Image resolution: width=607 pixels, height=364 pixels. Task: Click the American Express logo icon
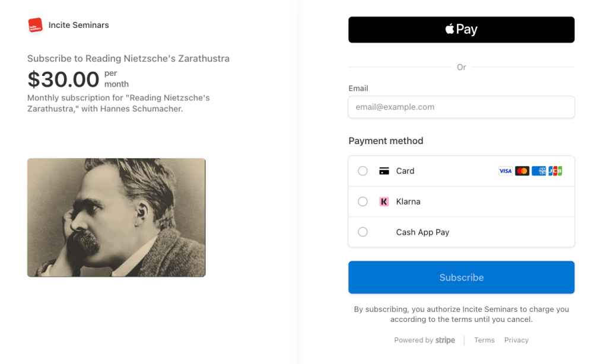[539, 171]
